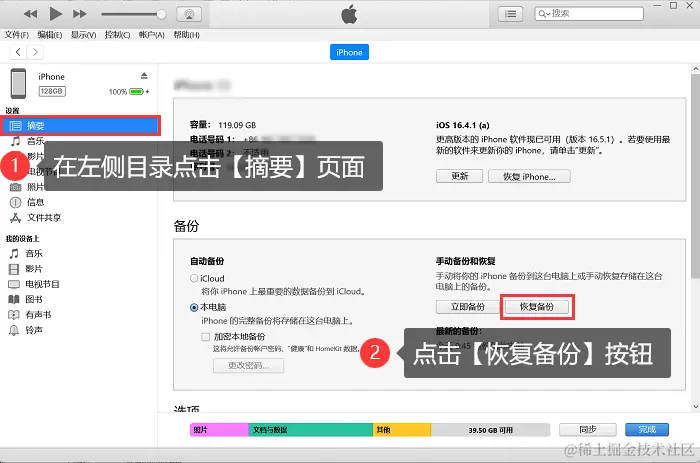Click the 其他 storage bar segment
Image resolution: width=700 pixels, height=463 pixels.
pyautogui.click(x=402, y=430)
